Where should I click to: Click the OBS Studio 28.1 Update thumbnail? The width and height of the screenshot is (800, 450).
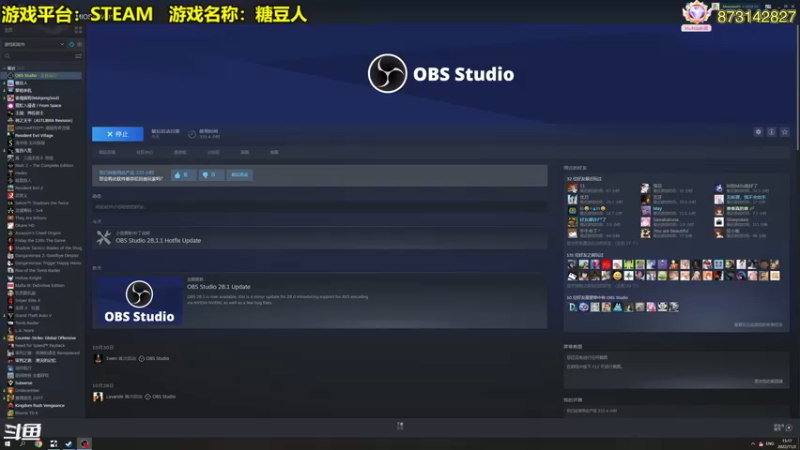139,301
